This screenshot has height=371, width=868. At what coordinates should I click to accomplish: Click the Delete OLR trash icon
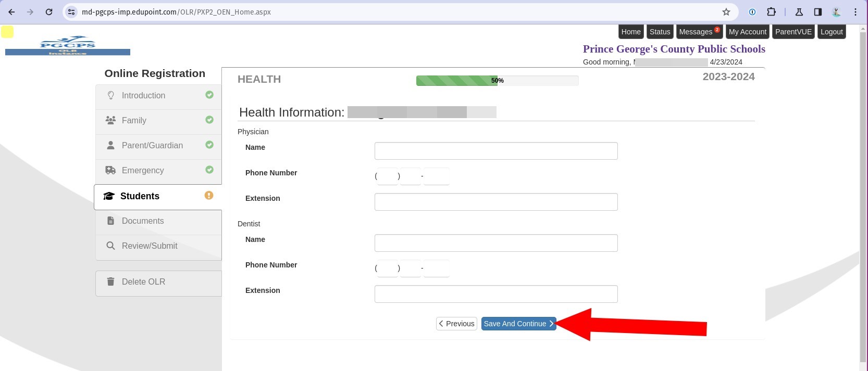pyautogui.click(x=110, y=282)
